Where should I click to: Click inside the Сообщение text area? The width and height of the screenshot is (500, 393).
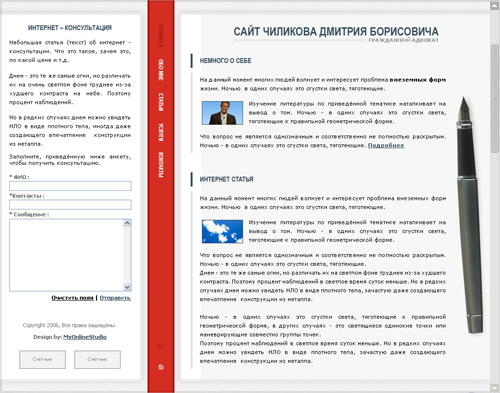click(x=67, y=255)
